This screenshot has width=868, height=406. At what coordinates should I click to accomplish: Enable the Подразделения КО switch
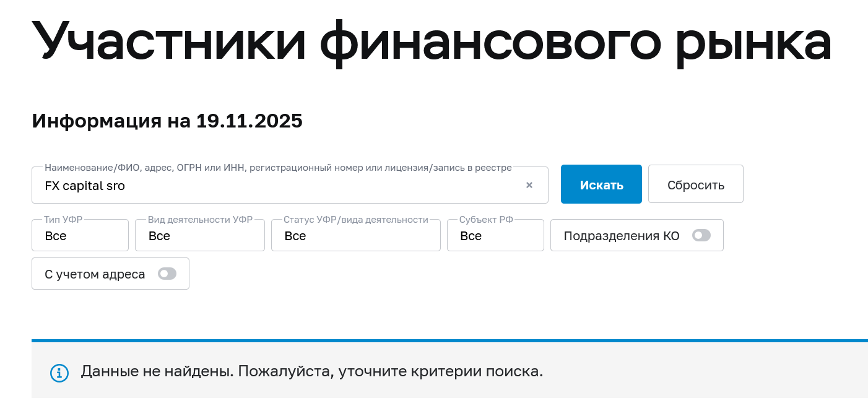pos(701,235)
